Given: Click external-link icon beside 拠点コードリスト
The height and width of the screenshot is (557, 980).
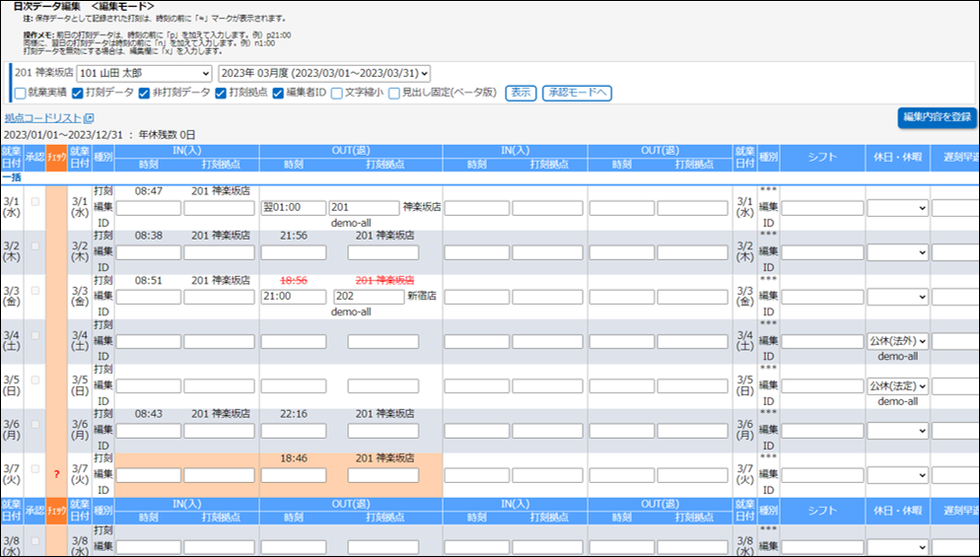Looking at the screenshot, I should [x=89, y=119].
